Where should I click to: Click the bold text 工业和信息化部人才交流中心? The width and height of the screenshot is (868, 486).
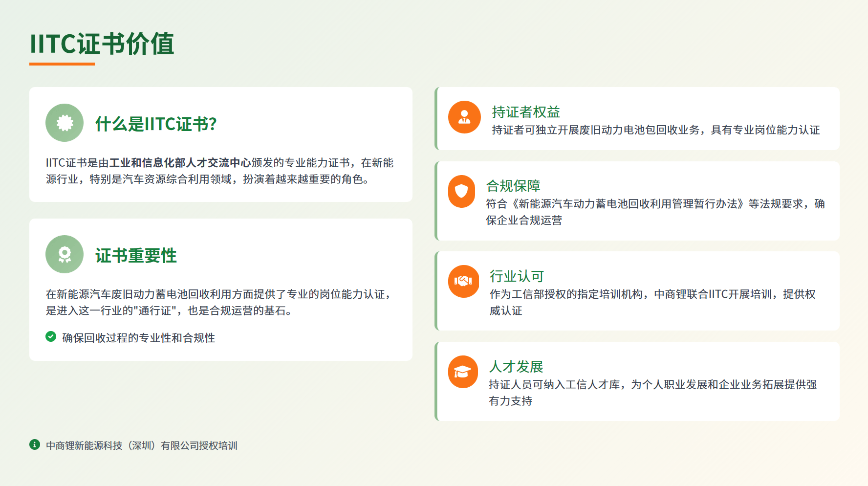point(180,163)
